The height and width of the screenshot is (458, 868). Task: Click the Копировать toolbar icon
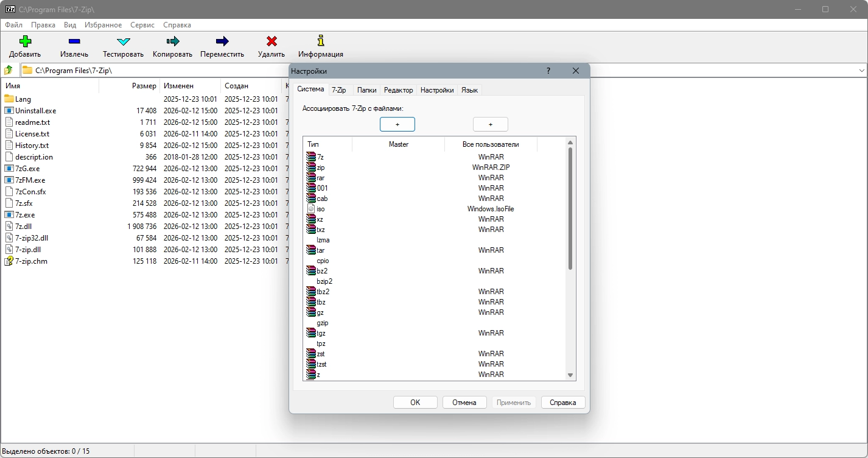tap(172, 41)
